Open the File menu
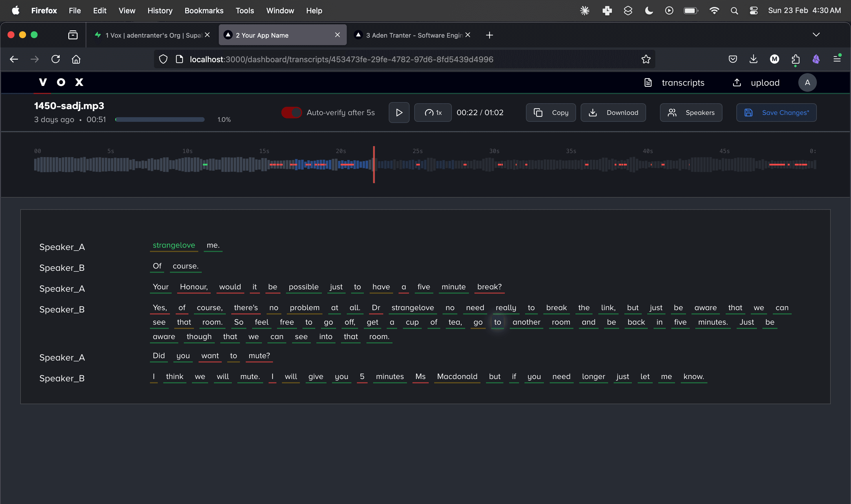Image resolution: width=851 pixels, height=504 pixels. tap(75, 11)
